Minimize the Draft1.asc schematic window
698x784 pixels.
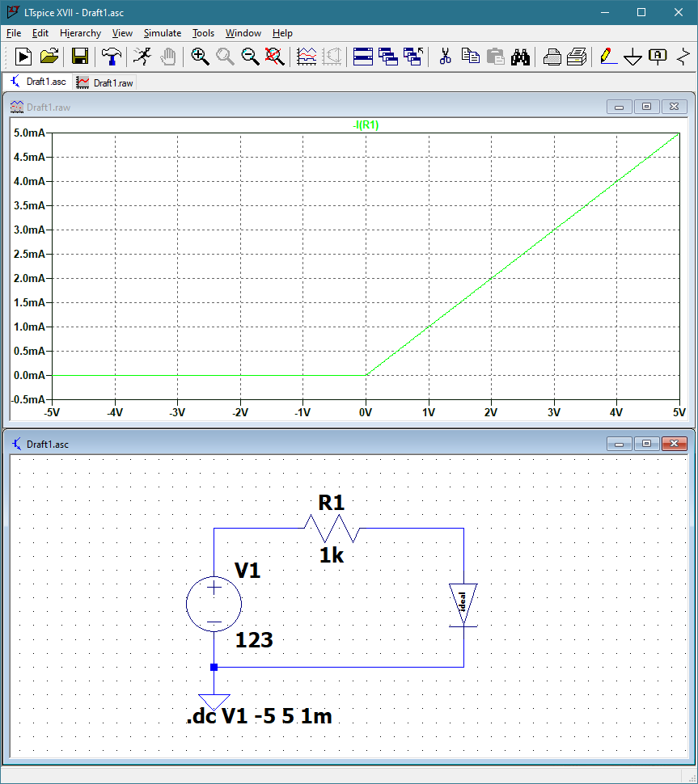pyautogui.click(x=619, y=444)
